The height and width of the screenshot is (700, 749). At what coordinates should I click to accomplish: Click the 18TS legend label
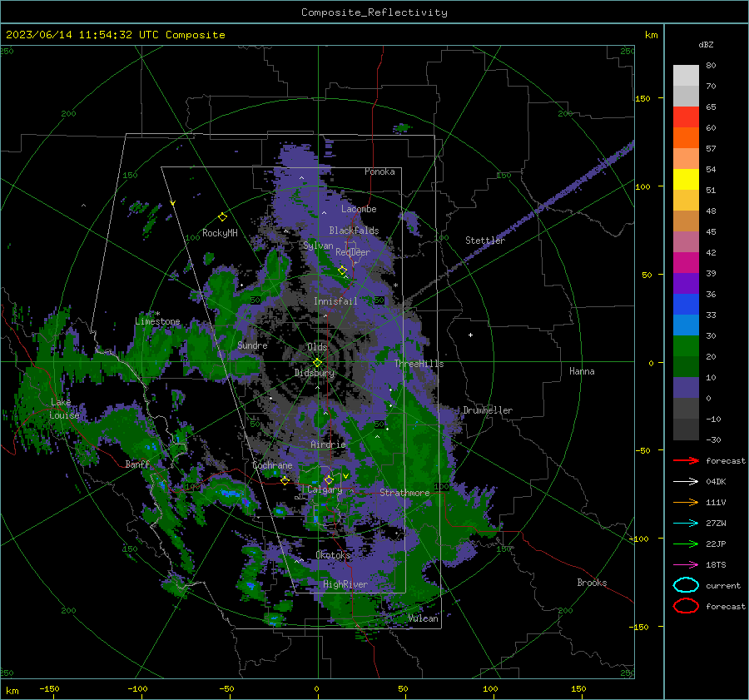716,565
